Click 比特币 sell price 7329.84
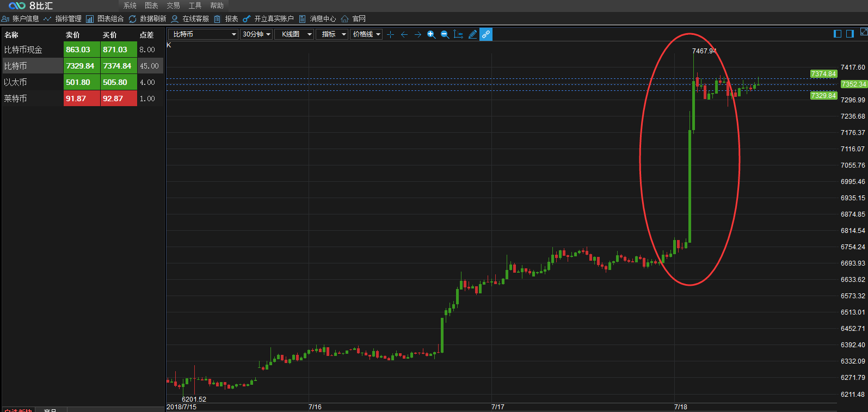 (x=82, y=66)
